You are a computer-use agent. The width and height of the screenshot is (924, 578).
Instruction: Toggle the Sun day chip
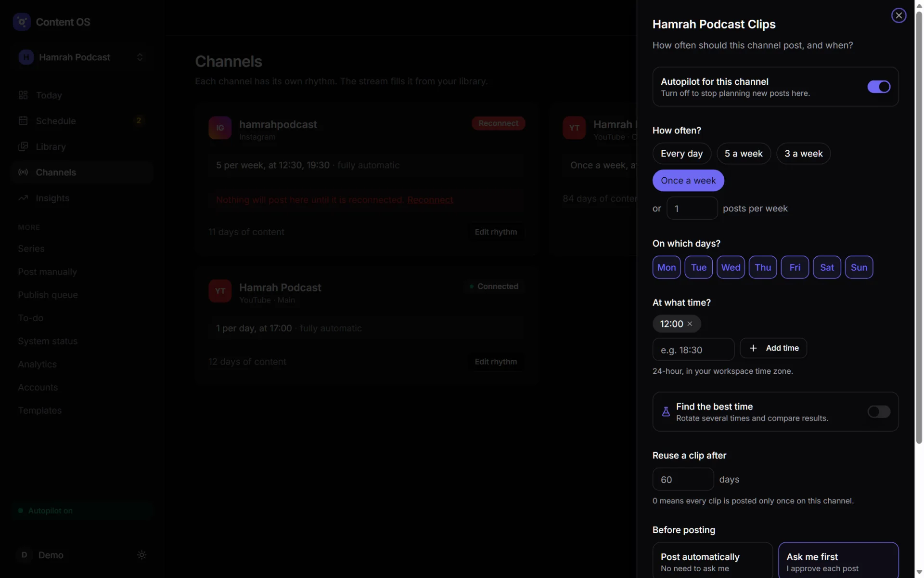pyautogui.click(x=859, y=267)
